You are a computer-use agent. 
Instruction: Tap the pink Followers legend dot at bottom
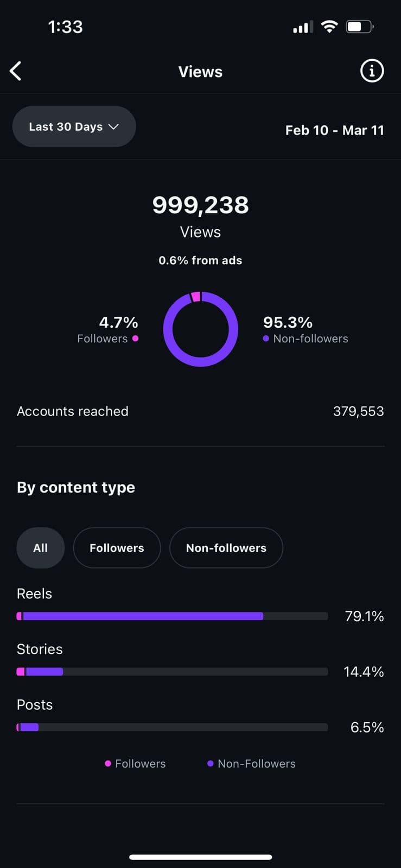point(108,763)
